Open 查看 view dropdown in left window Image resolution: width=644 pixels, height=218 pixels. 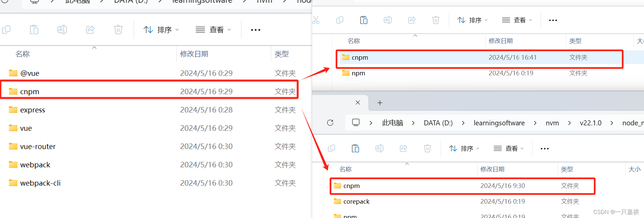(x=213, y=30)
